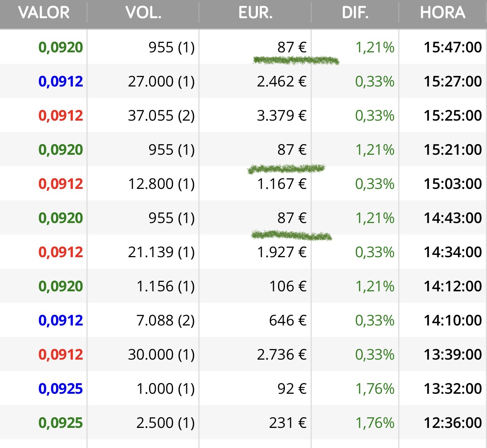This screenshot has height=448, width=487.
Task: Select the 106 € amount cell
Action: 287,286
